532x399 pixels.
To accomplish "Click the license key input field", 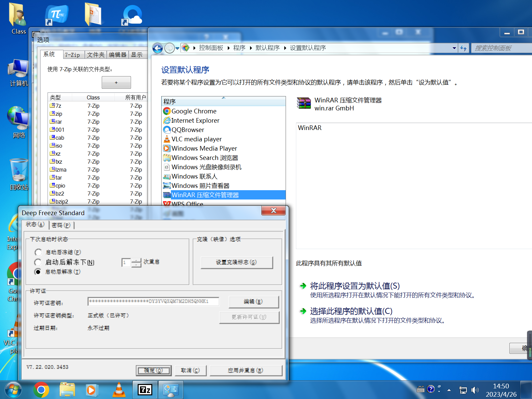I will (x=153, y=301).
